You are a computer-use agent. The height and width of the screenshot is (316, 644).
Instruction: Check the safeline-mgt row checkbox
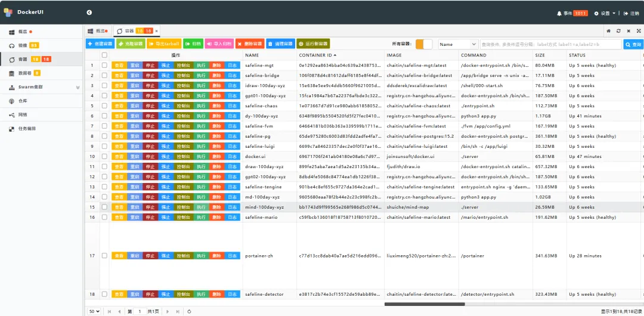click(x=104, y=66)
